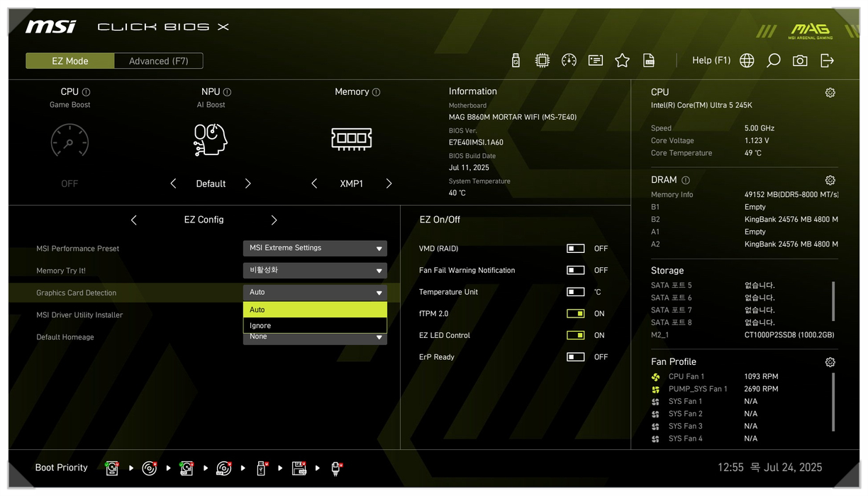This screenshot has height=496, width=868.
Task: Open the Favorites star icon
Action: 622,61
